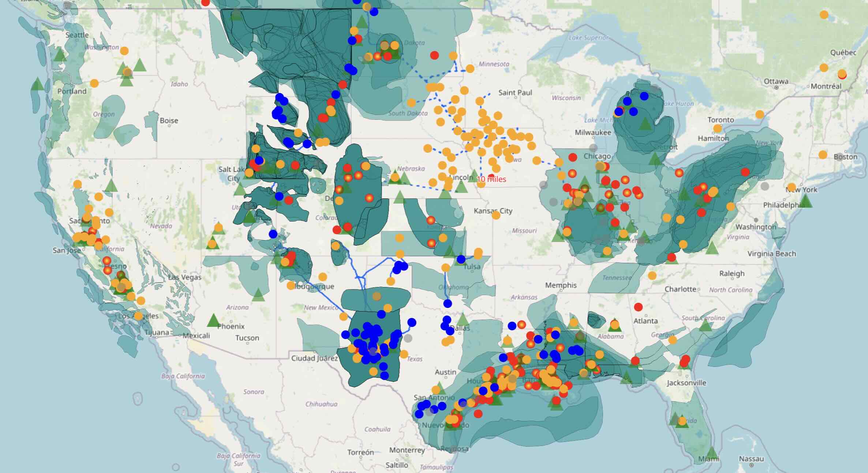The width and height of the screenshot is (868, 473).
Task: Select the Saint Paul label
Action: pyautogui.click(x=515, y=93)
